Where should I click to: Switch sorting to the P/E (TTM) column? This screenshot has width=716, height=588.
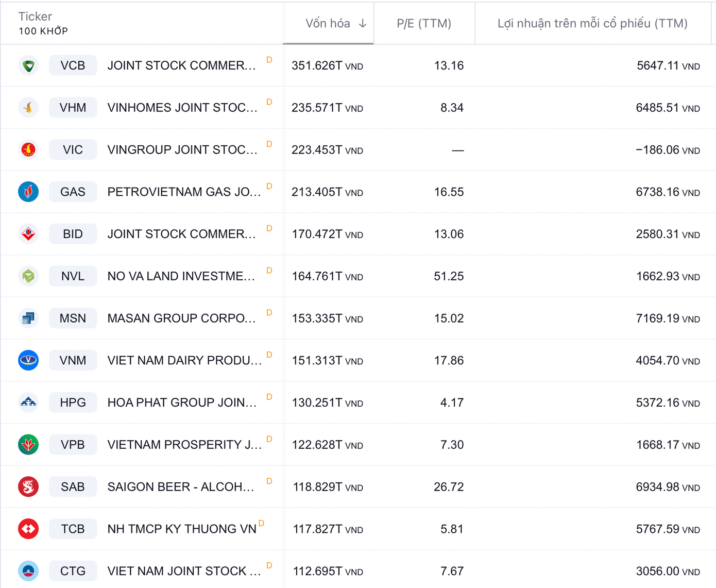423,23
